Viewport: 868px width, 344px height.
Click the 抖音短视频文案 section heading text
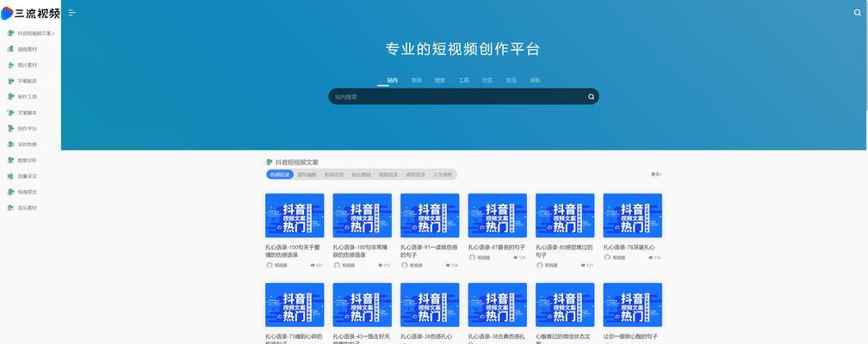pos(297,163)
